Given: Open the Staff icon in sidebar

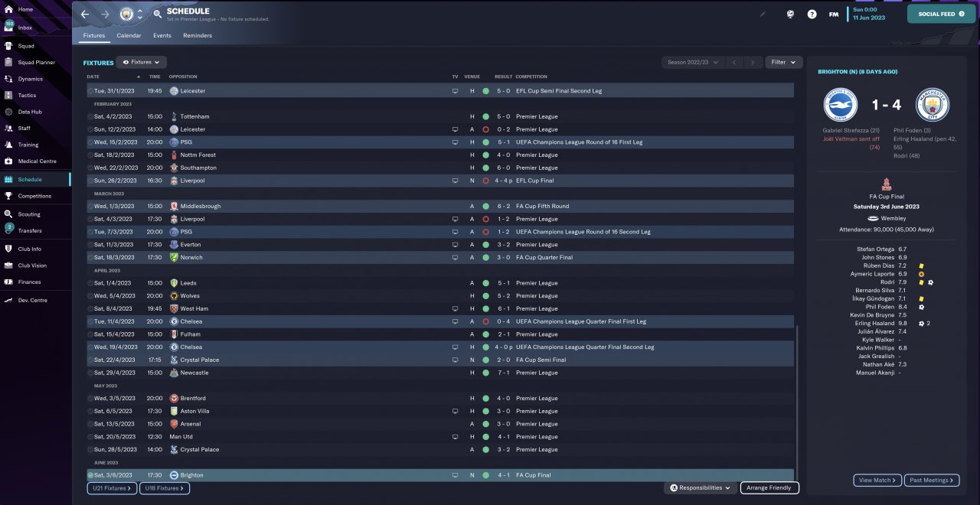Looking at the screenshot, I should [x=9, y=128].
